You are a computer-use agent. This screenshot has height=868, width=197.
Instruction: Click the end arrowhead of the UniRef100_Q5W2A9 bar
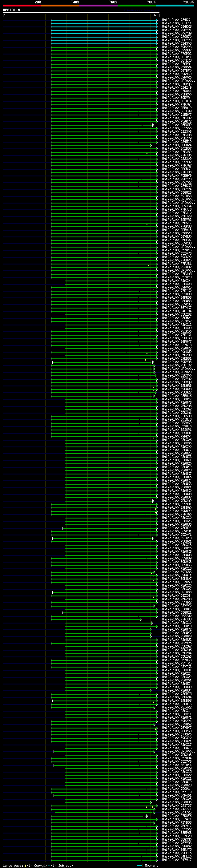pyautogui.click(x=153, y=501)
